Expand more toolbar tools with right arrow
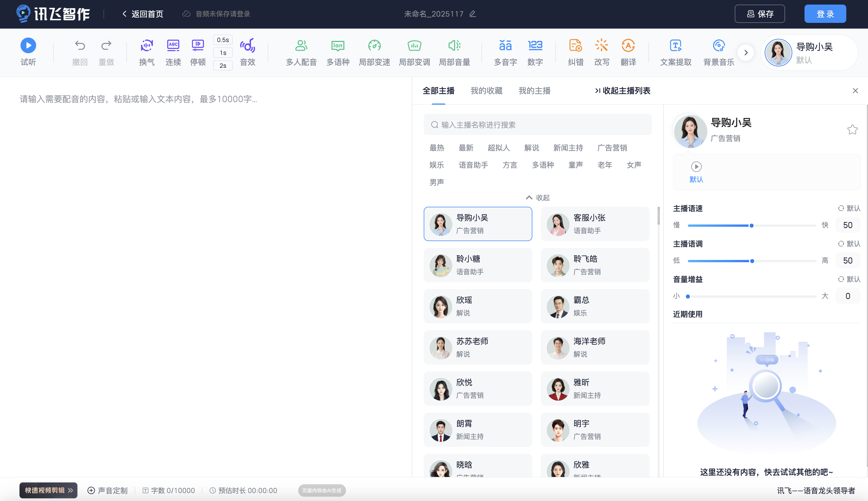 [x=746, y=53]
